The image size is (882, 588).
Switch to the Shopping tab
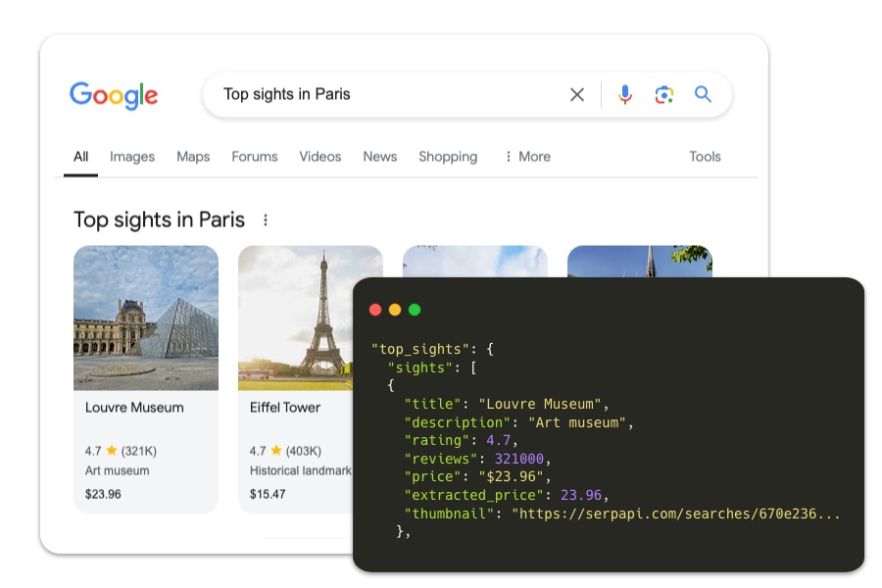point(447,157)
